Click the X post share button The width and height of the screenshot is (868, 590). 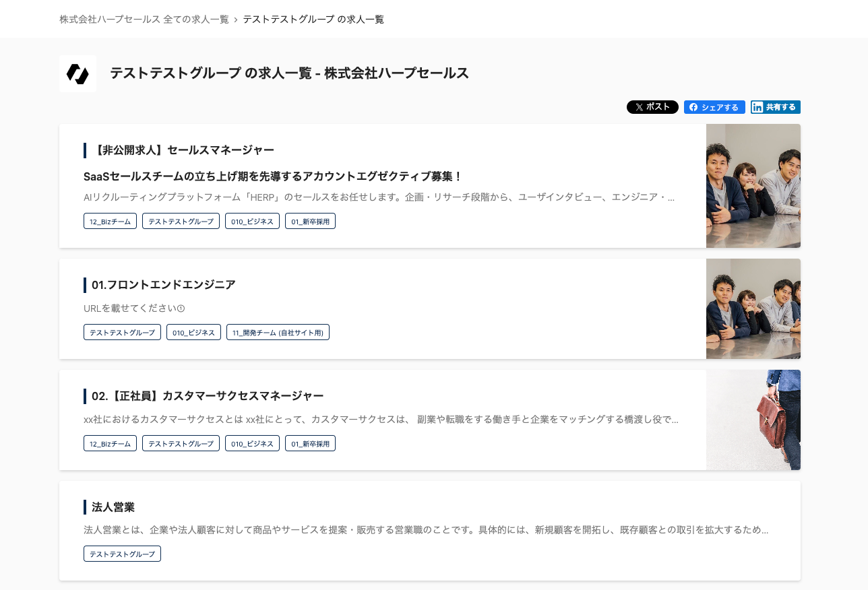pos(652,107)
